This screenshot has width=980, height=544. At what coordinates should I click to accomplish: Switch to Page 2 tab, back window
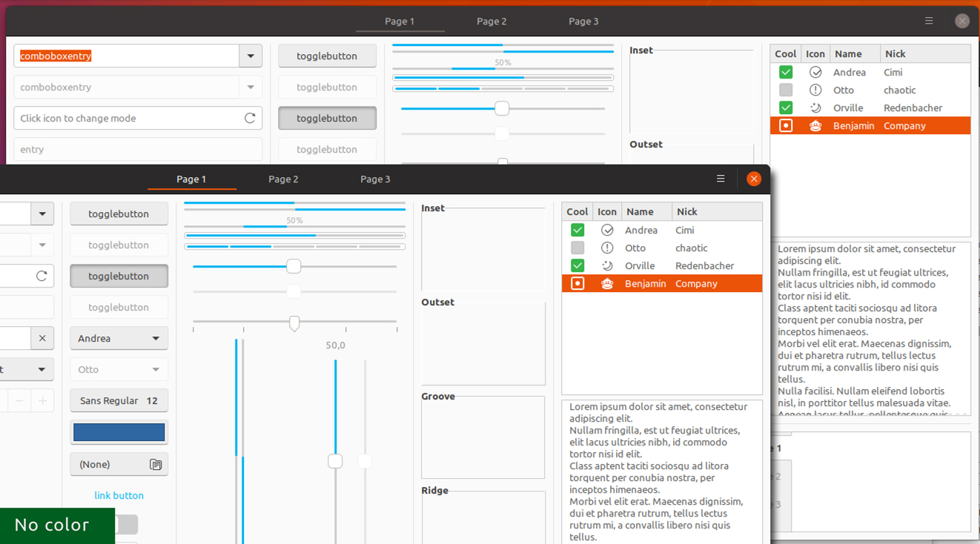pos(491,21)
